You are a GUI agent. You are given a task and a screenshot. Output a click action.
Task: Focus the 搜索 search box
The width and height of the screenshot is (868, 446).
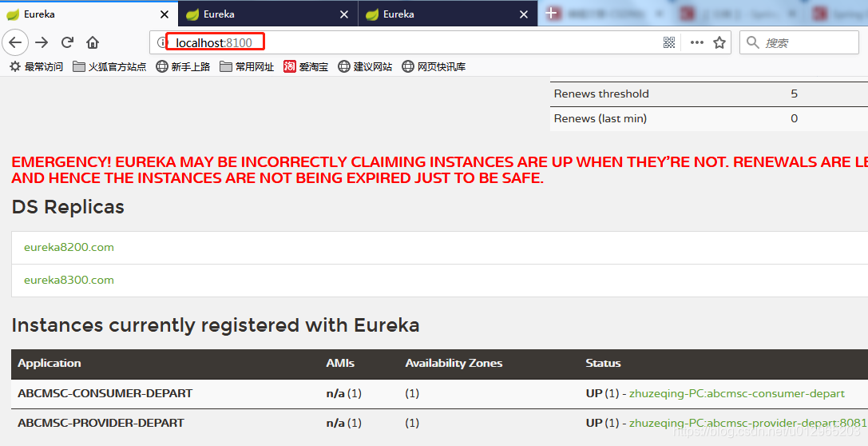(x=799, y=42)
